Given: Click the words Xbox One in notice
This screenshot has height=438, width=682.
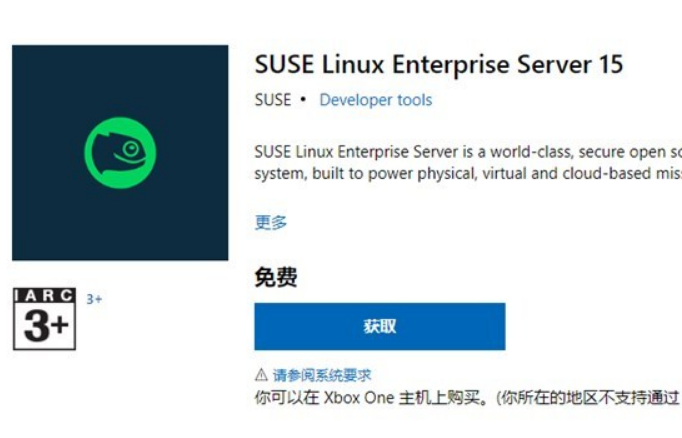Looking at the screenshot, I should pos(359,398).
